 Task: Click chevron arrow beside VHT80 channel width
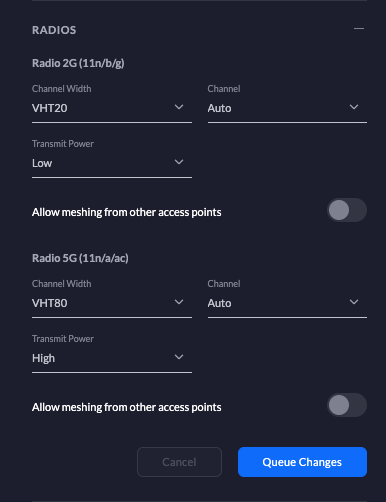pos(179,302)
